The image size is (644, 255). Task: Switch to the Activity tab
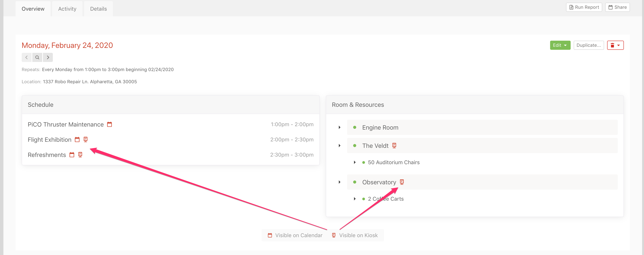pos(67,9)
